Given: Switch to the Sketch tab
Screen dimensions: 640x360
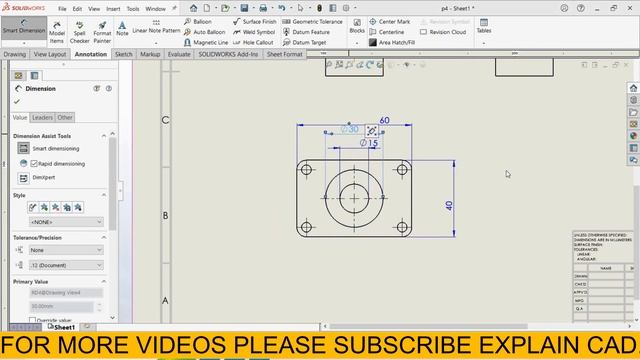Looking at the screenshot, I should click(124, 54).
